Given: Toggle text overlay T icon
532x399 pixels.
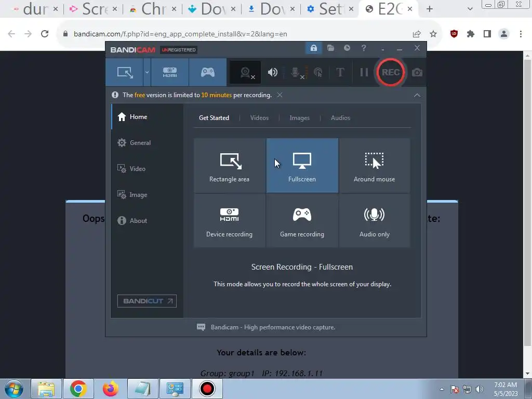Looking at the screenshot, I should [x=340, y=72].
